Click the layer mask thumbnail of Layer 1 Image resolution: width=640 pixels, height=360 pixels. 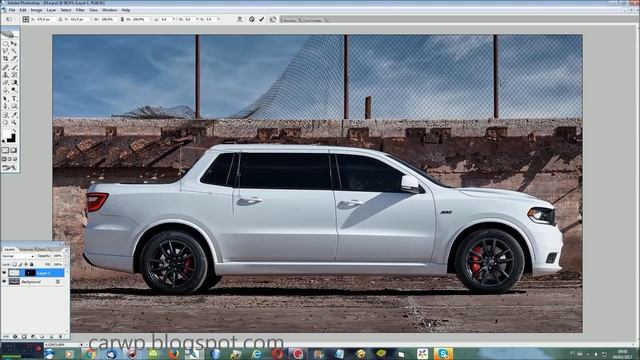(x=30, y=273)
